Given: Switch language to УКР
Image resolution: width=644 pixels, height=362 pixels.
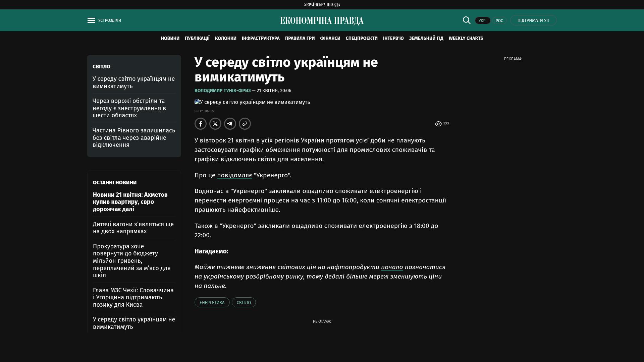Looking at the screenshot, I should click(482, 21).
